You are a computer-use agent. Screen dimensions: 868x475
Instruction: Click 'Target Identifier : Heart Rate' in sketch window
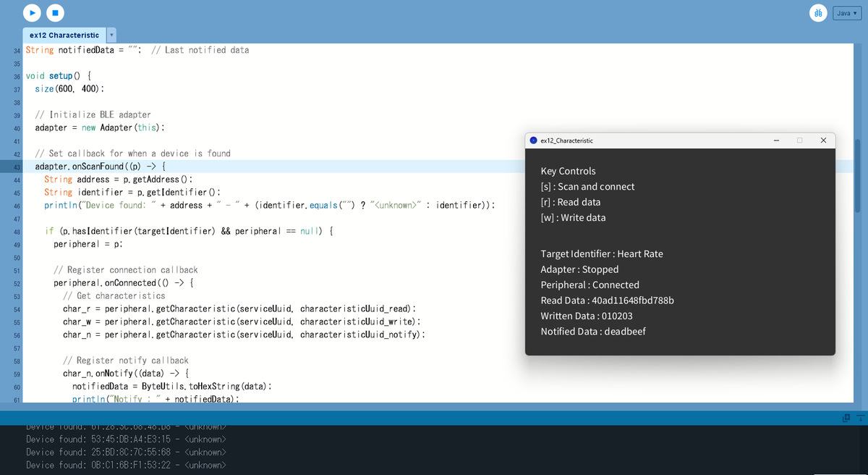tap(602, 253)
